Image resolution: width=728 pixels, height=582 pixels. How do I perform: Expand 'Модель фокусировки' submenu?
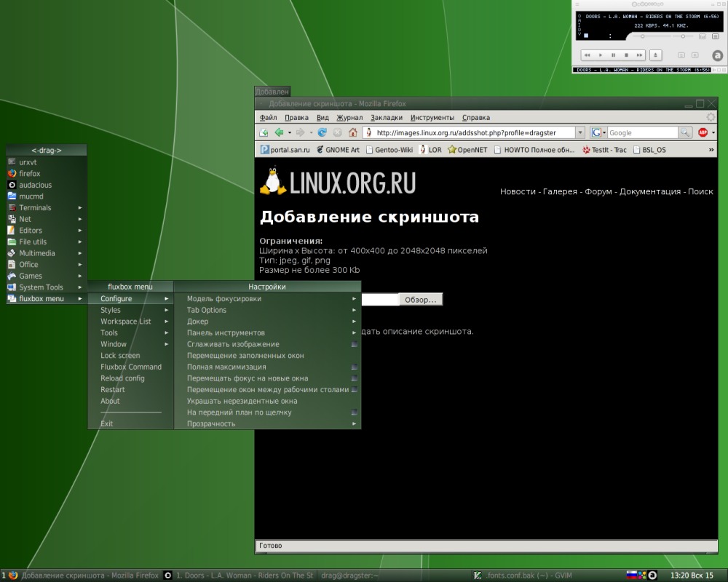(x=267, y=299)
